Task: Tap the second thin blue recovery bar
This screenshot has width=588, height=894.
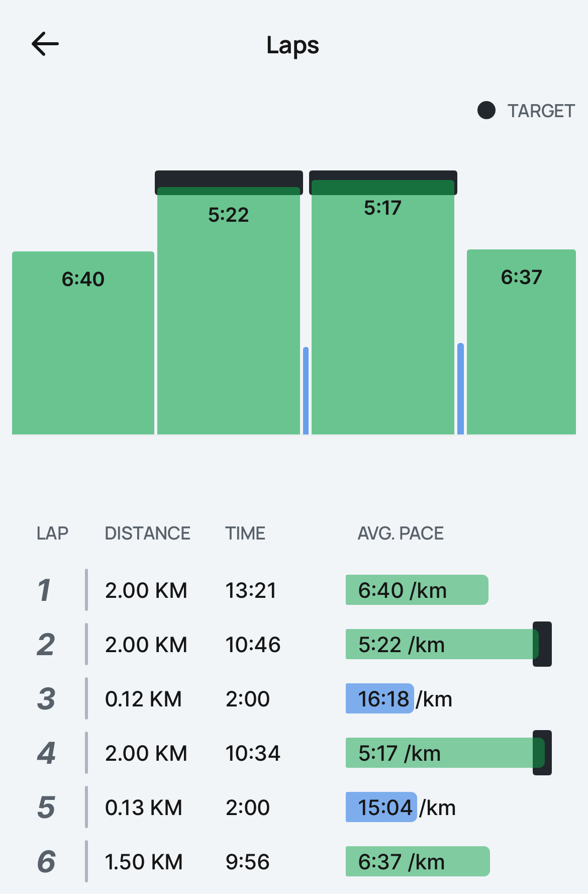Action: pos(460,389)
